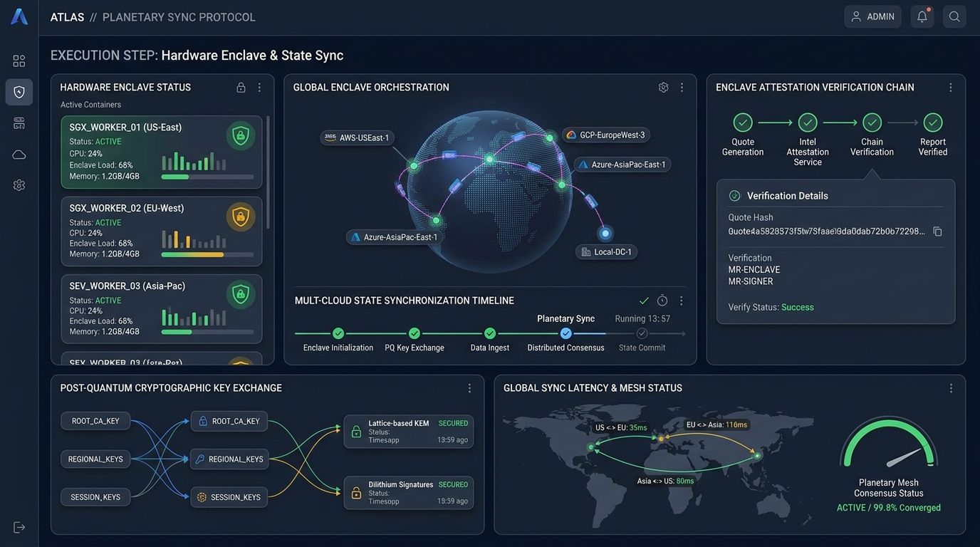Click the SGX_WORKER_02 memory progress bar
This screenshot has width=980, height=547.
[x=207, y=254]
